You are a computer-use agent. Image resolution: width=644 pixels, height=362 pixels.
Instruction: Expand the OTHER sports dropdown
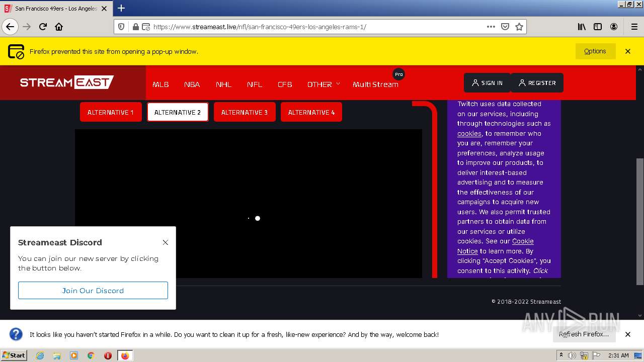point(324,84)
